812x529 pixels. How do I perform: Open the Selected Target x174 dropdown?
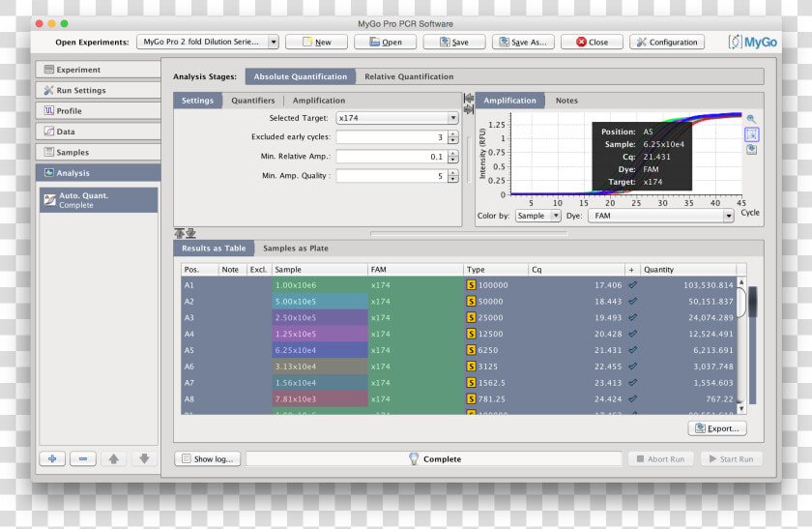pos(397,118)
